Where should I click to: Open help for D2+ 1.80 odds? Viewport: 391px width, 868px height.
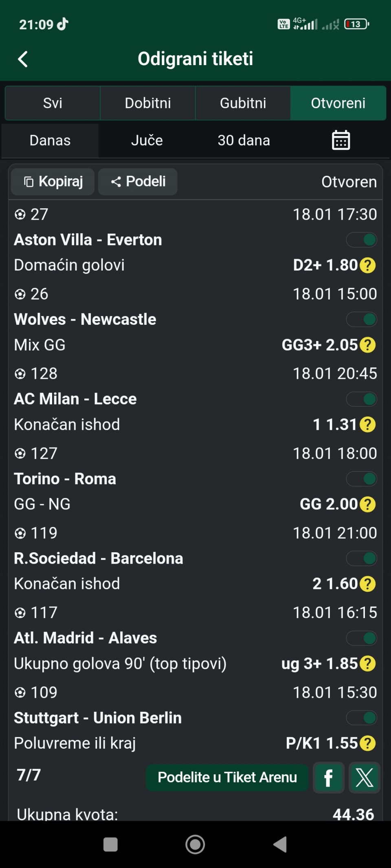368,265
